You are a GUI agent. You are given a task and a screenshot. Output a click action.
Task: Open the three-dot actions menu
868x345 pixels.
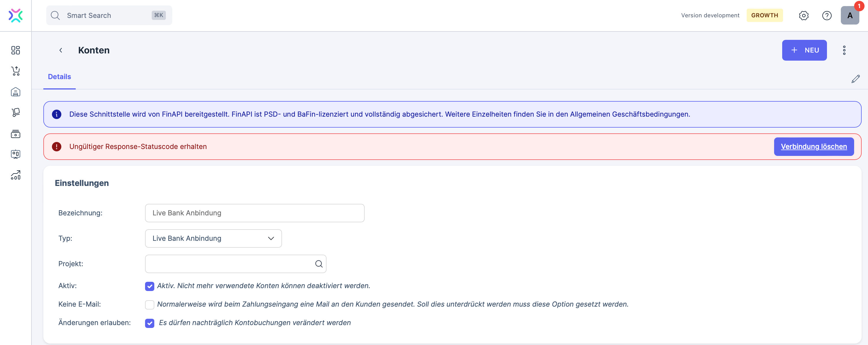click(844, 50)
